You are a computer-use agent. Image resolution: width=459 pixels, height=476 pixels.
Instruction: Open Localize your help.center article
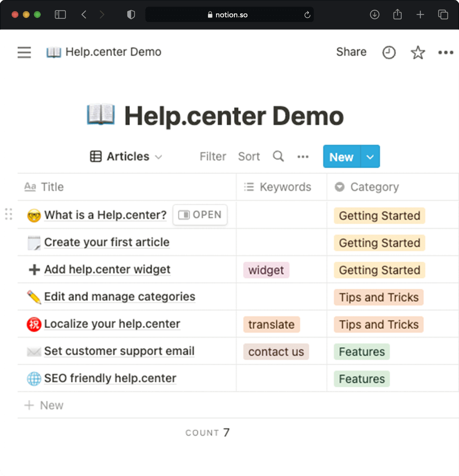point(112,324)
